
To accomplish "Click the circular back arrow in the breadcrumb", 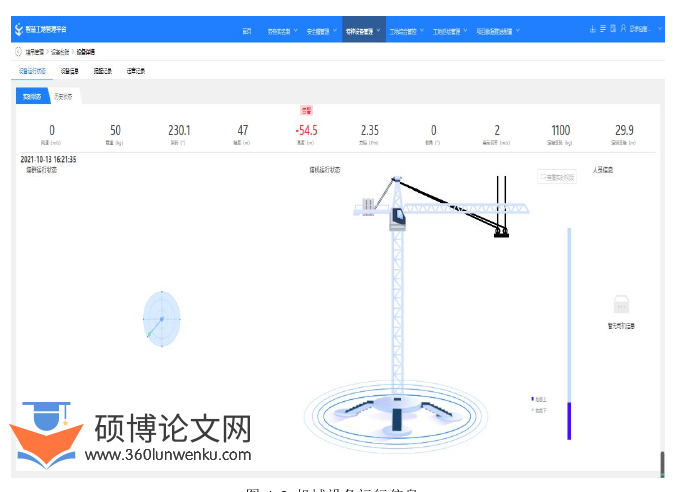I will pos(18,52).
